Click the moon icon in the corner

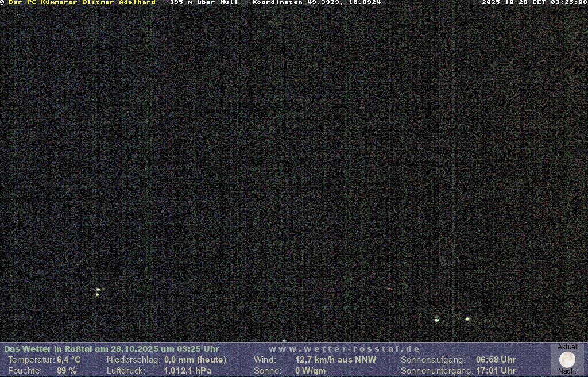click(x=567, y=360)
